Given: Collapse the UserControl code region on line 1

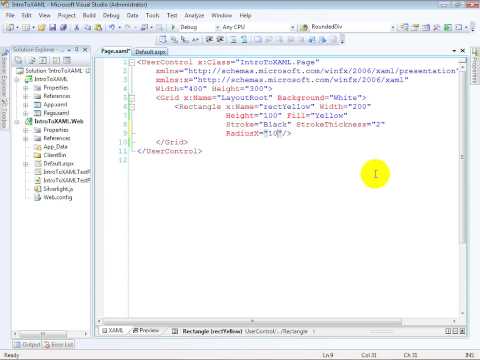Looking at the screenshot, I should (x=132, y=62).
